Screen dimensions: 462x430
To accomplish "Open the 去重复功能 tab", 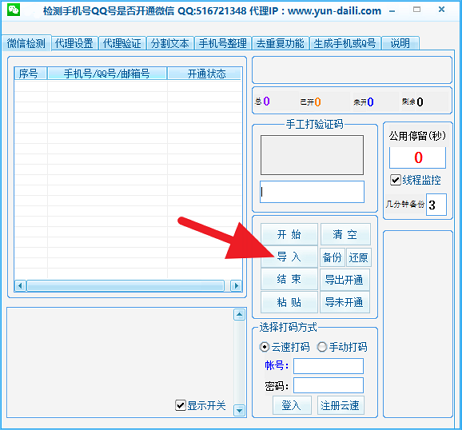I will pyautogui.click(x=280, y=43).
